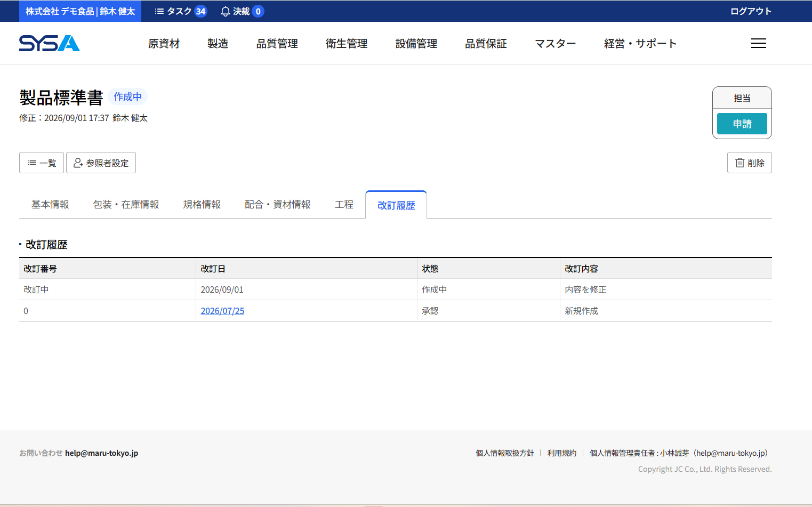Open the 品質保証 menu
This screenshot has height=507, width=812.
(x=486, y=44)
